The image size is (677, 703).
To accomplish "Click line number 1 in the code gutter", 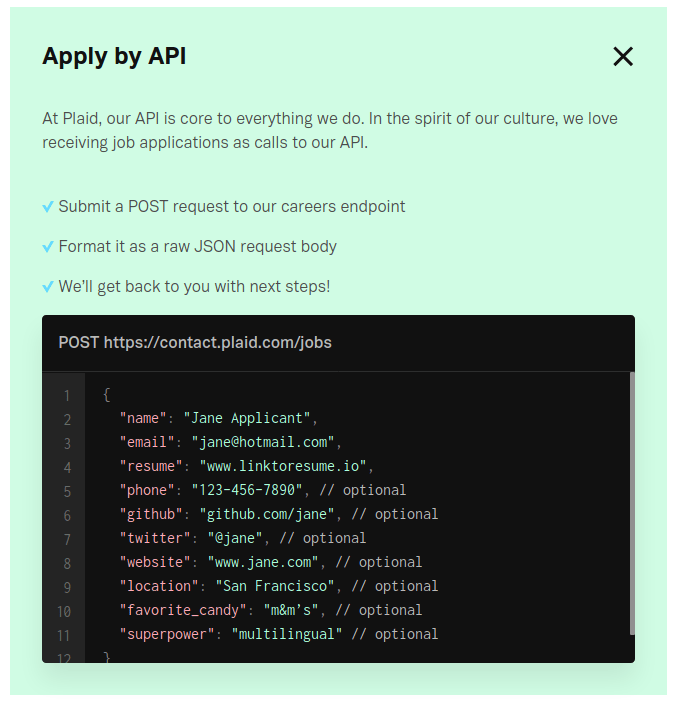I will [x=67, y=396].
